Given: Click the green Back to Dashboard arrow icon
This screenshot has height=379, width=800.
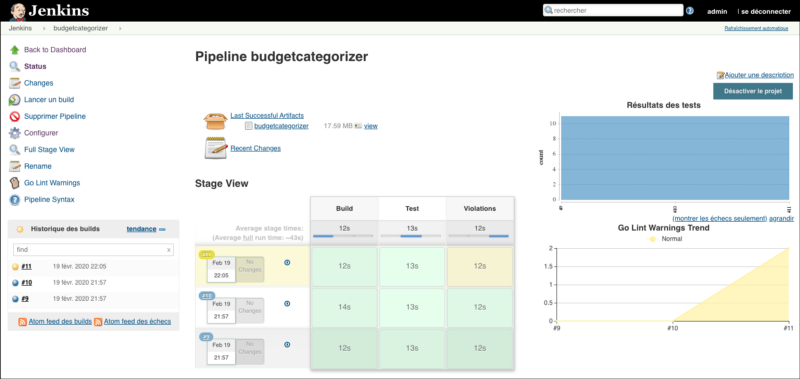Looking at the screenshot, I should point(15,50).
